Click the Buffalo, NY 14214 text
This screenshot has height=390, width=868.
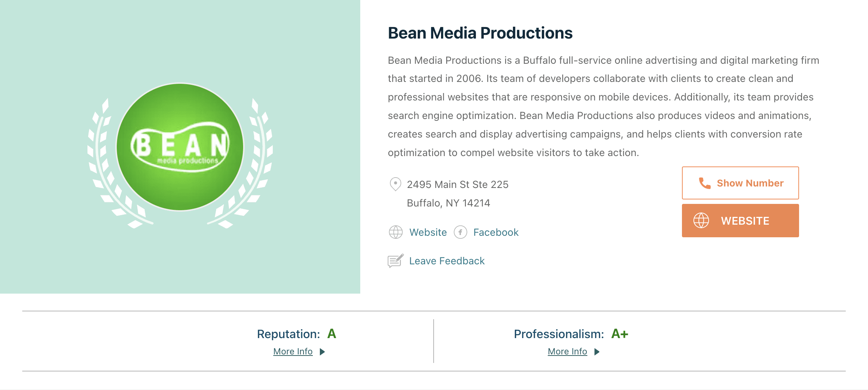coord(448,203)
